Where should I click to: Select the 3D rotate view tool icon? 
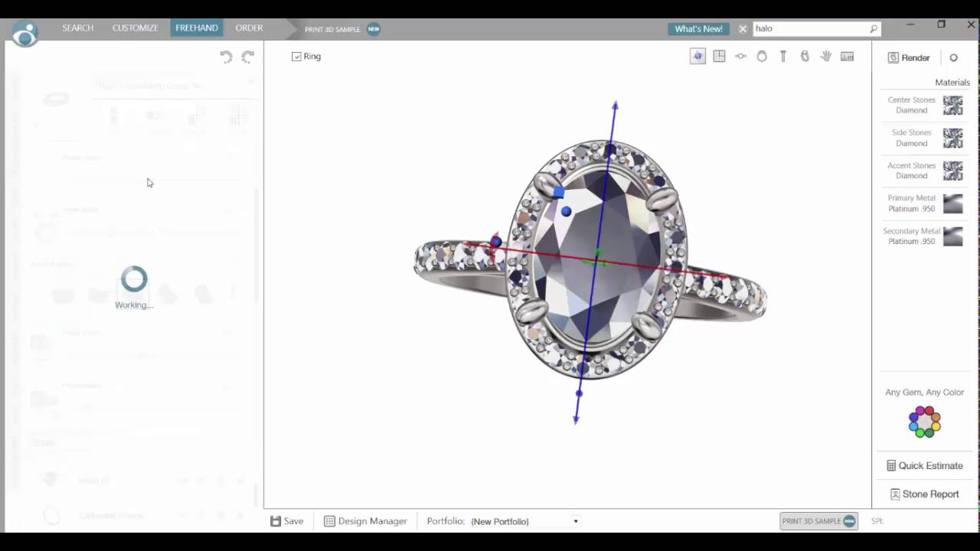tap(697, 57)
